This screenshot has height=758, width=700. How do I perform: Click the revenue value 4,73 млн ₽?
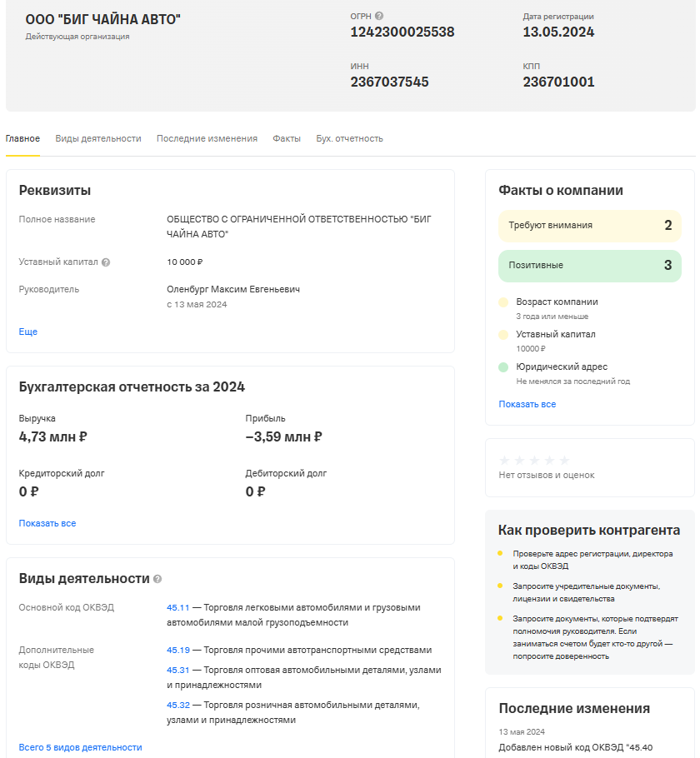tap(52, 437)
